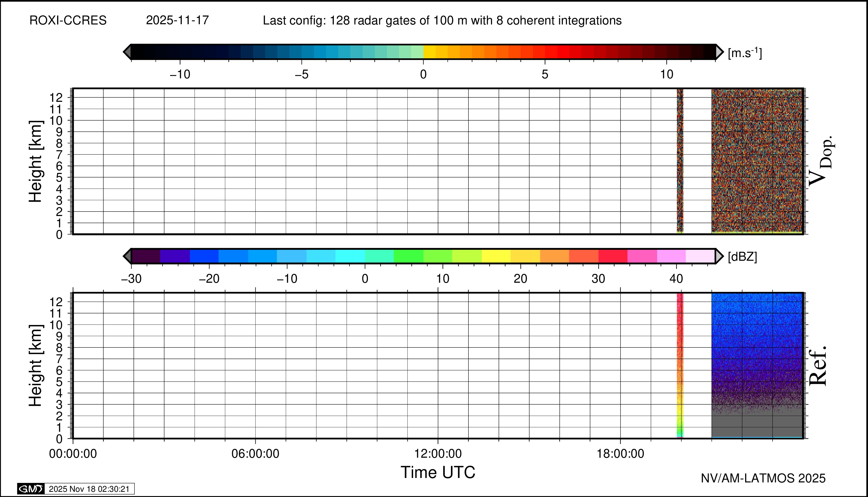Image resolution: width=868 pixels, height=497 pixels.
Task: Click the 12:00:00 time axis label
Action: 438,454
